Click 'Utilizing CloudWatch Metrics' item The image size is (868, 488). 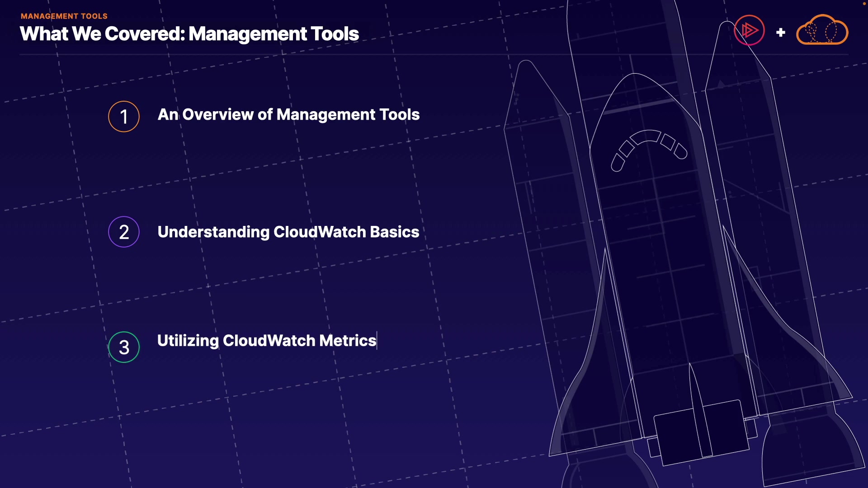(x=267, y=340)
